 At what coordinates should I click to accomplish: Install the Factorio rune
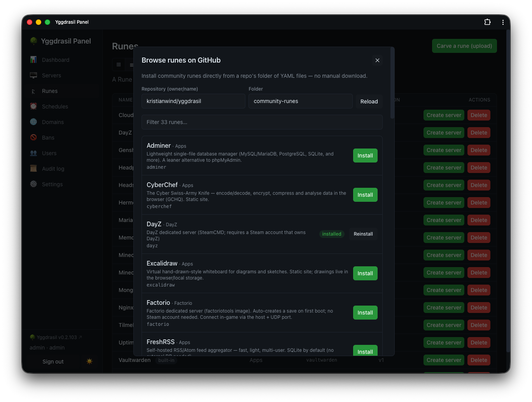click(365, 313)
